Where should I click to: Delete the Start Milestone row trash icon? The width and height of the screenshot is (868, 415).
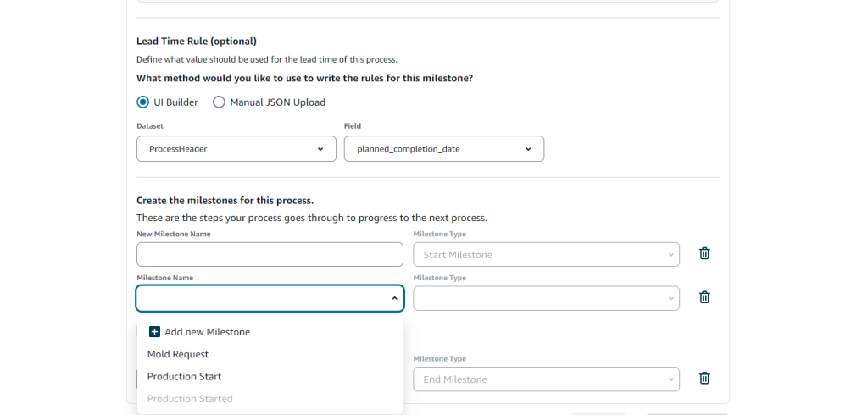(704, 254)
